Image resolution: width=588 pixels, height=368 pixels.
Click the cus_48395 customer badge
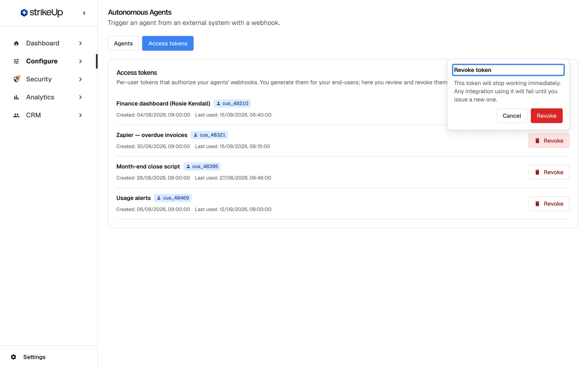coord(202,166)
